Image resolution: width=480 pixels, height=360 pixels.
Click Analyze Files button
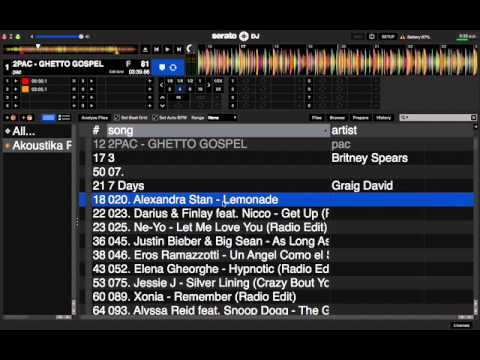[x=95, y=118]
